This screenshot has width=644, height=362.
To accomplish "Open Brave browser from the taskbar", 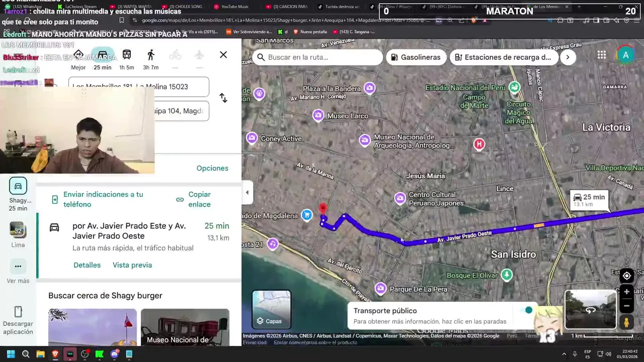I will (x=55, y=354).
